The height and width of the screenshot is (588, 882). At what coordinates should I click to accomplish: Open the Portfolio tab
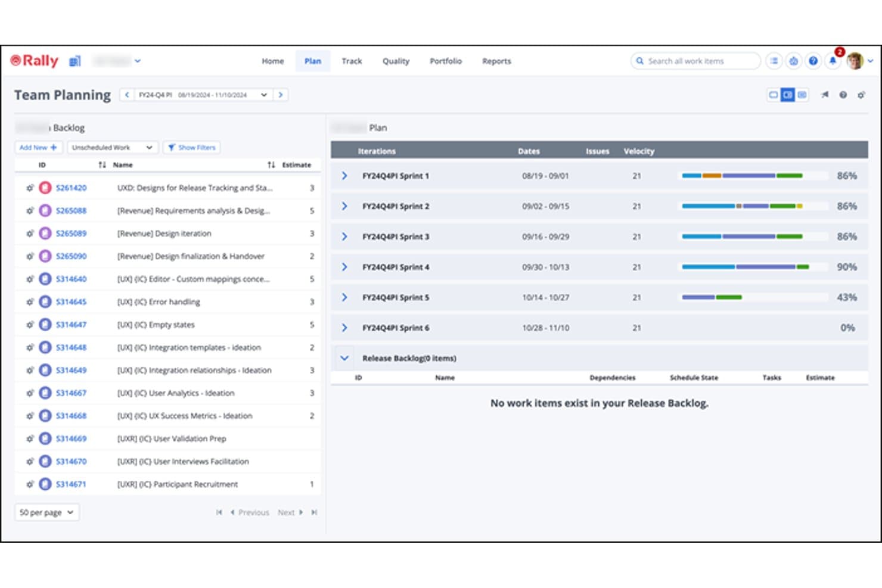click(x=446, y=61)
